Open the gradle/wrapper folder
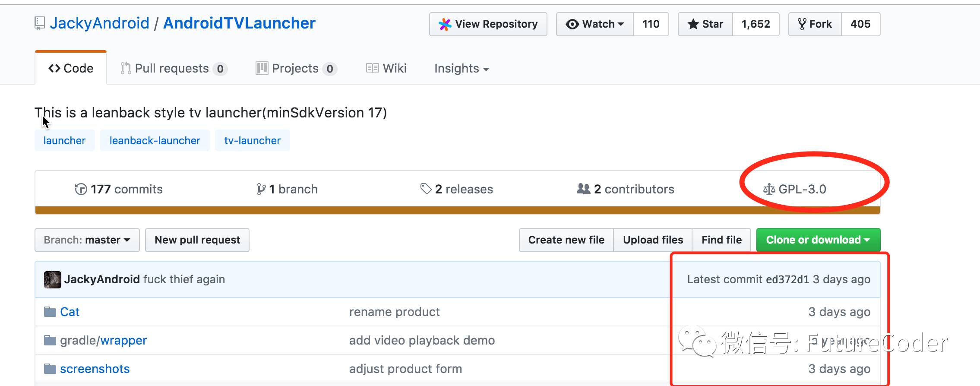The height and width of the screenshot is (386, 980). (x=103, y=340)
